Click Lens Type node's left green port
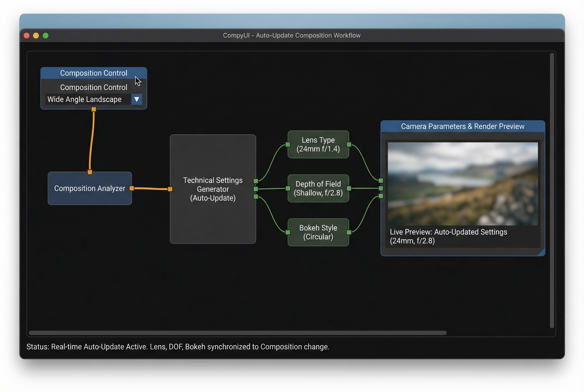Image resolution: width=584 pixels, height=392 pixels. (288, 144)
